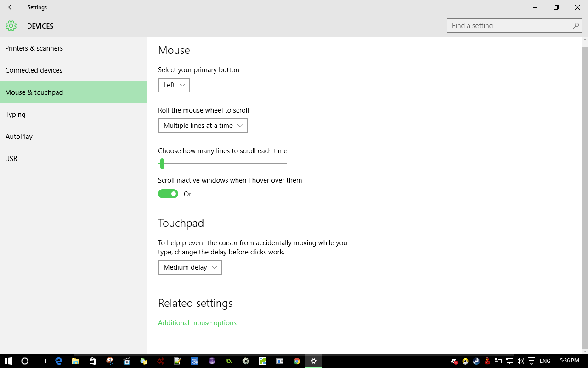Go to the Typing settings page
The width and height of the screenshot is (588, 368).
point(16,115)
